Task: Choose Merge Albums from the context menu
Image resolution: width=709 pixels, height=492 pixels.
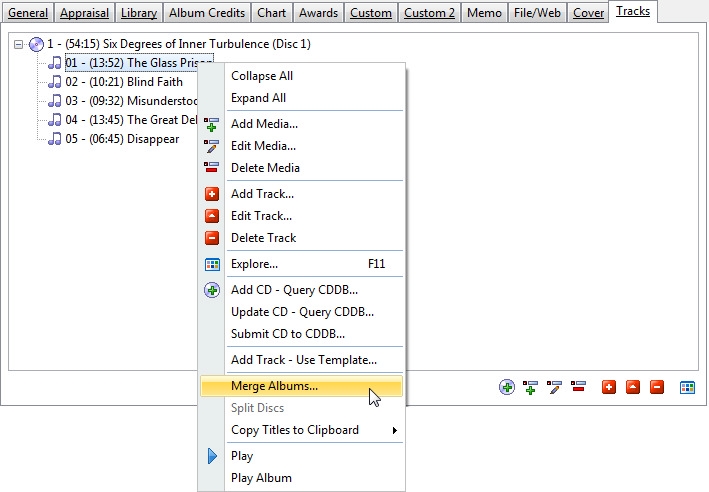Action: point(275,386)
